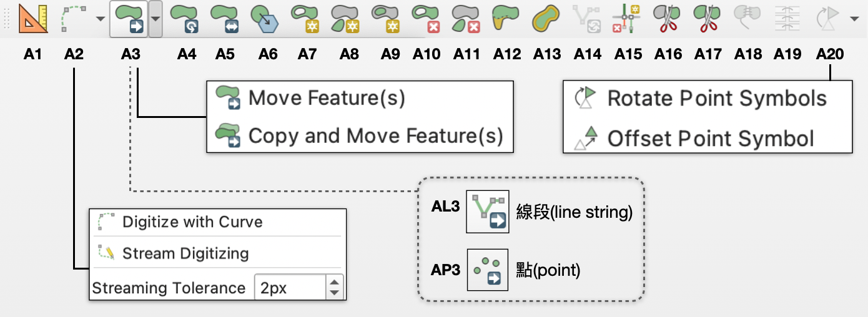Select the Rotate Feature tool
The width and height of the screenshot is (868, 317).
tap(185, 19)
